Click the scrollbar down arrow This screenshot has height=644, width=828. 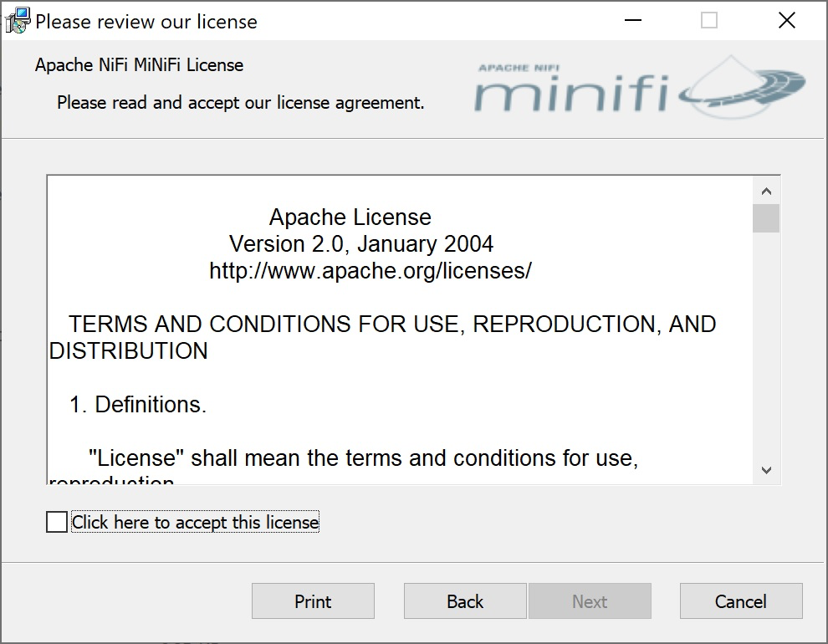coord(767,471)
